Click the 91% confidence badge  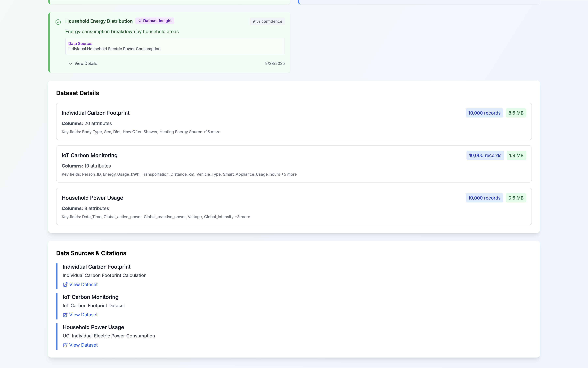(x=267, y=21)
